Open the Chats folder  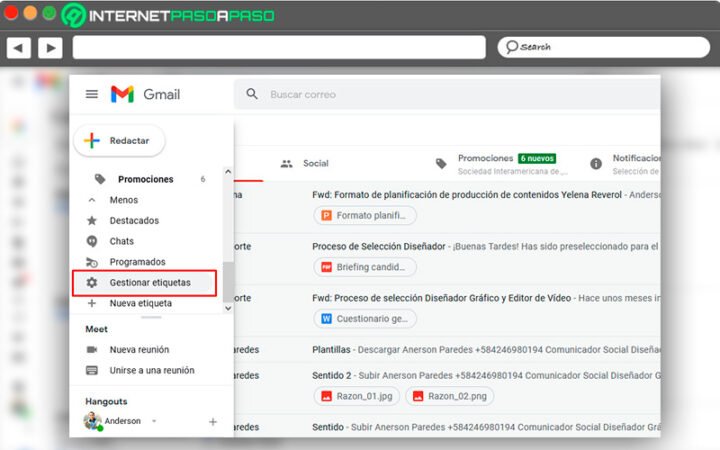point(122,241)
